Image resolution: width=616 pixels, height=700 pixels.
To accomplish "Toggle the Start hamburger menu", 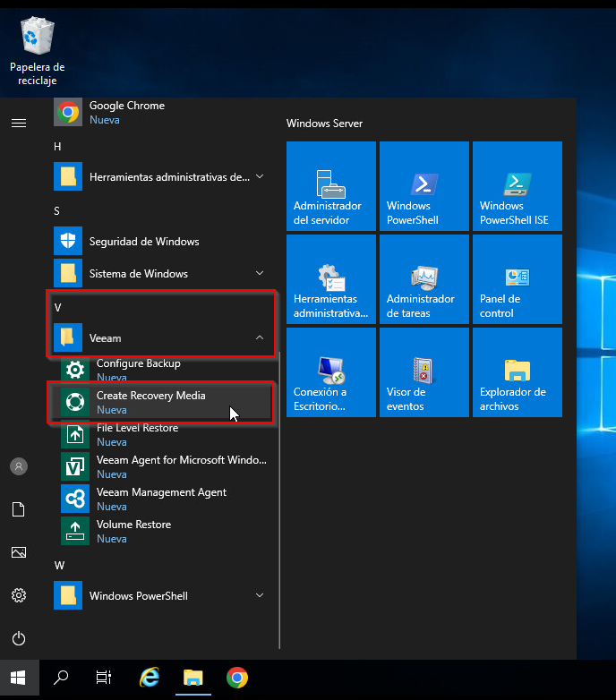I will click(19, 123).
